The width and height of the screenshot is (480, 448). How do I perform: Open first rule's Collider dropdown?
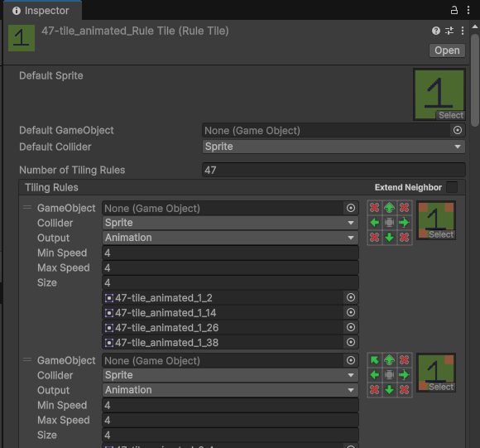click(x=230, y=223)
